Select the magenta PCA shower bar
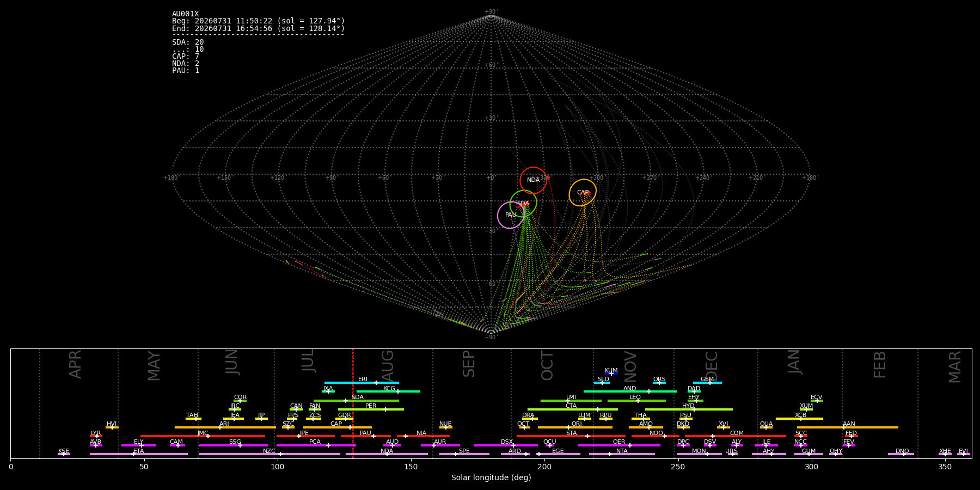The width and height of the screenshot is (980, 490). pyautogui.click(x=316, y=445)
